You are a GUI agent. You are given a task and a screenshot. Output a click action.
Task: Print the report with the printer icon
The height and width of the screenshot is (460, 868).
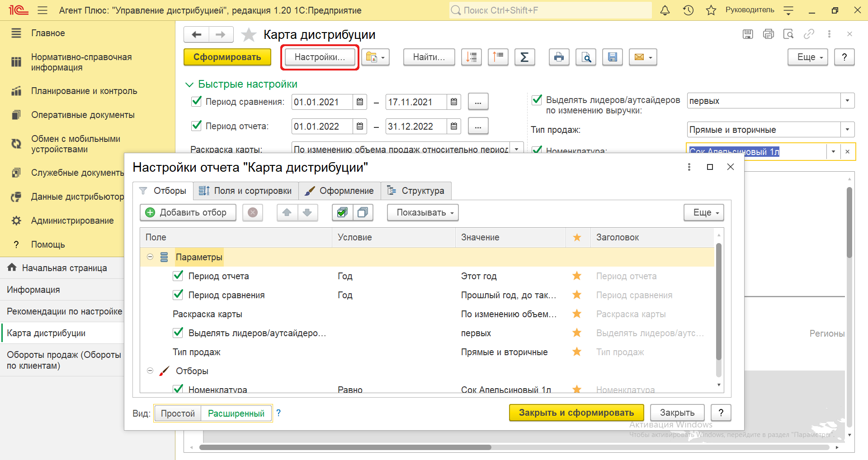[x=559, y=57]
